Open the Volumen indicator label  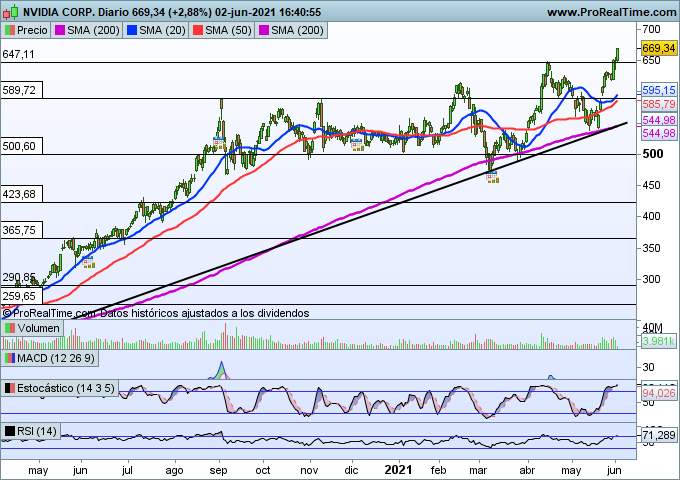(x=33, y=328)
